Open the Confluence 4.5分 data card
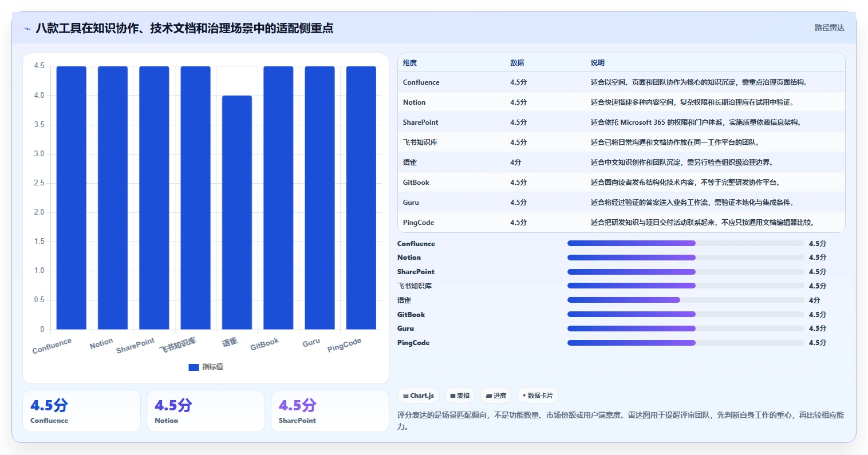The image size is (868, 455). click(x=81, y=411)
